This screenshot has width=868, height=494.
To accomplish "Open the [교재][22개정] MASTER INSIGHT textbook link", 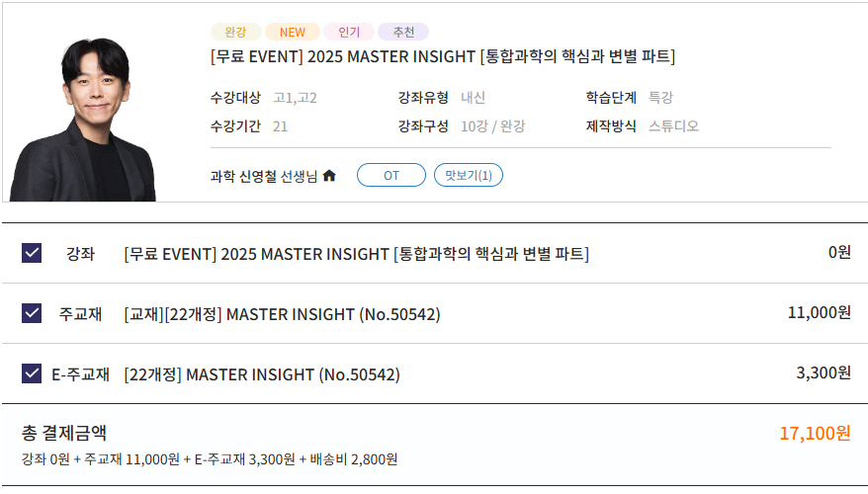I will [x=283, y=314].
